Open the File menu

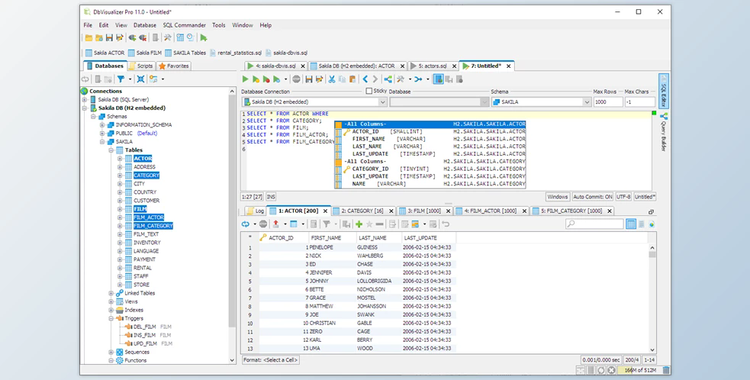coord(88,25)
